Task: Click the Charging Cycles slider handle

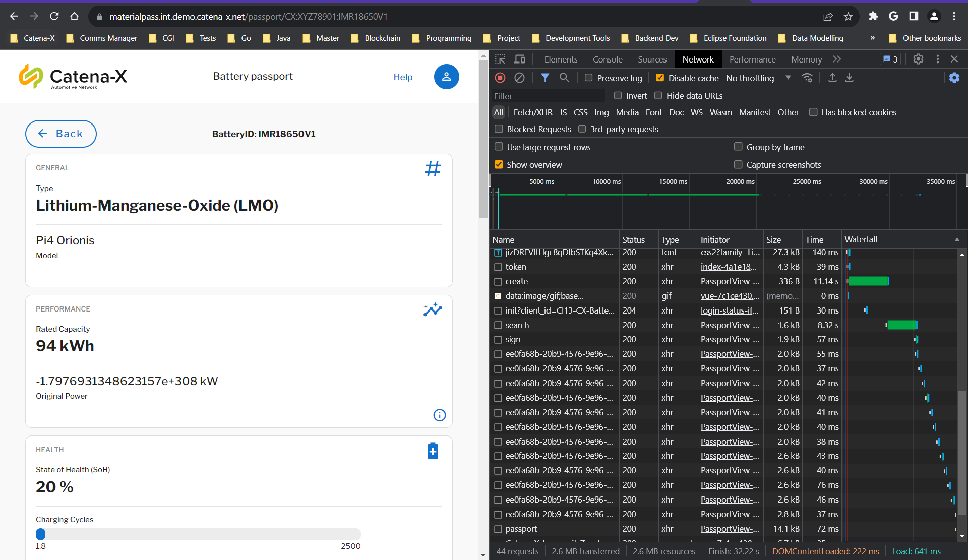Action: (x=40, y=534)
